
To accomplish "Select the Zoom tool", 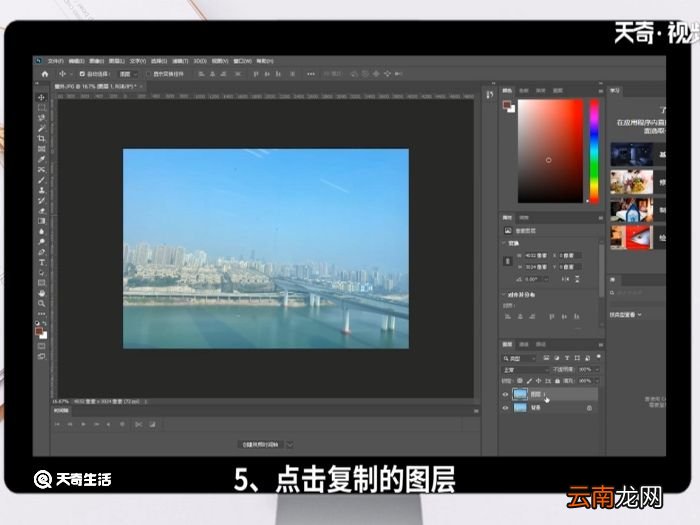I will pos(42,304).
